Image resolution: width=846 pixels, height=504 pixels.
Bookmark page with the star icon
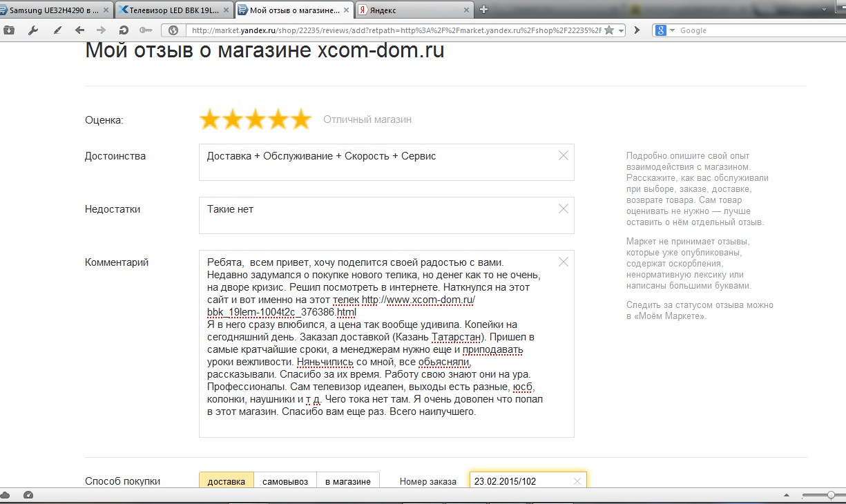click(609, 30)
